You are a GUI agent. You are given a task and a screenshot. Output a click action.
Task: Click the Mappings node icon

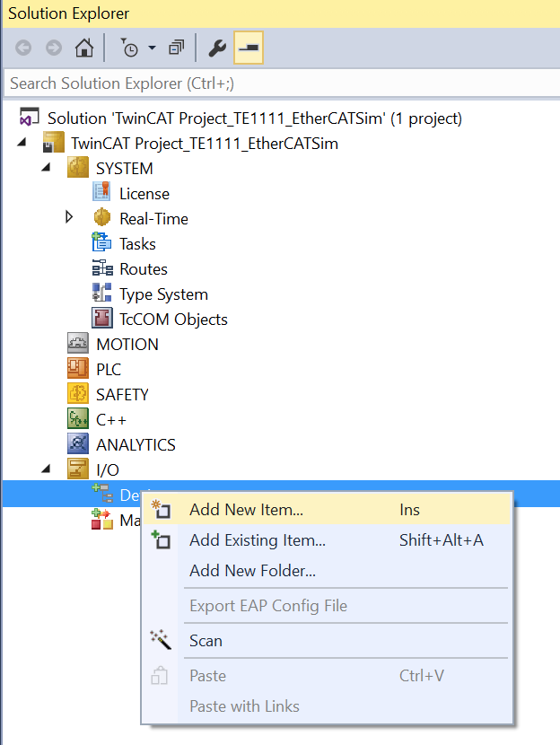[102, 520]
